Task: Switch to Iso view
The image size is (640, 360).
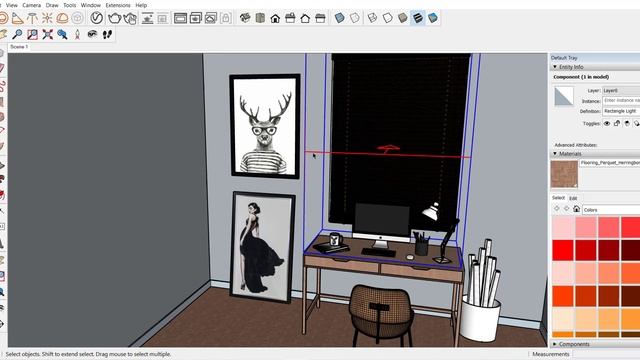Action: click(245, 18)
